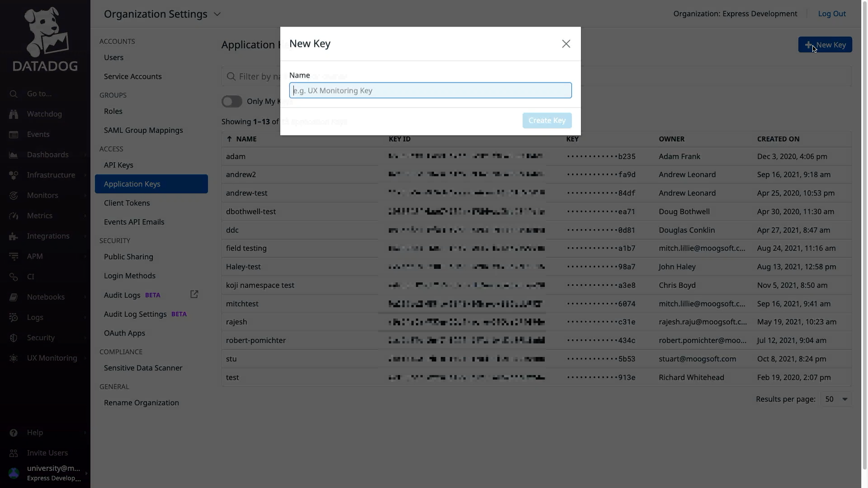
Task: Expand the Dashboards submenu arrow
Action: (85, 155)
